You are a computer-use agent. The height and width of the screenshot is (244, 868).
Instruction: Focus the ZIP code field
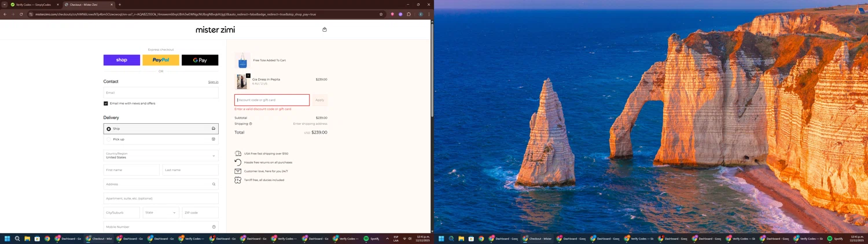(200, 213)
